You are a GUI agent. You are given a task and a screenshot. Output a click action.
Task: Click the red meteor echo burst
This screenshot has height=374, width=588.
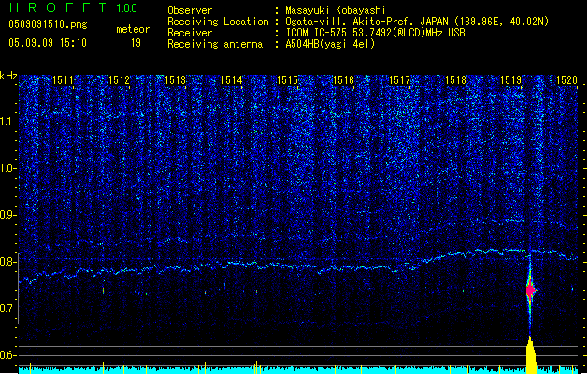[530, 291]
